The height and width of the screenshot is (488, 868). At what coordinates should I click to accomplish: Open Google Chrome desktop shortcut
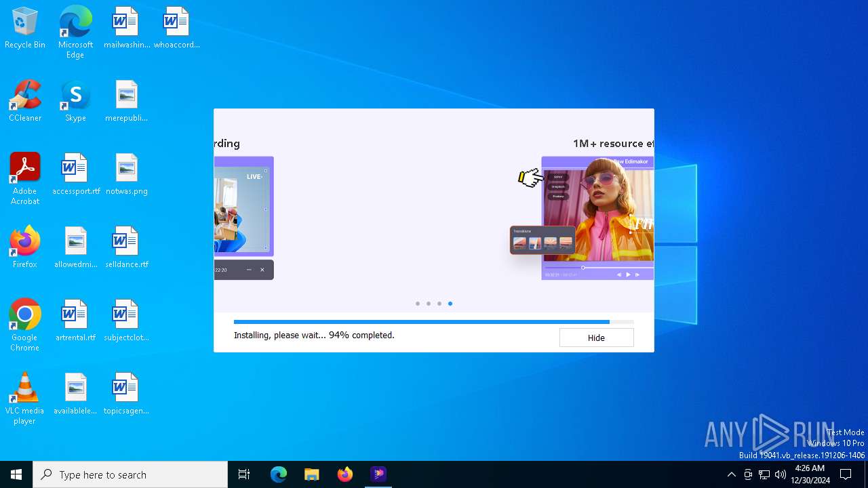[25, 325]
